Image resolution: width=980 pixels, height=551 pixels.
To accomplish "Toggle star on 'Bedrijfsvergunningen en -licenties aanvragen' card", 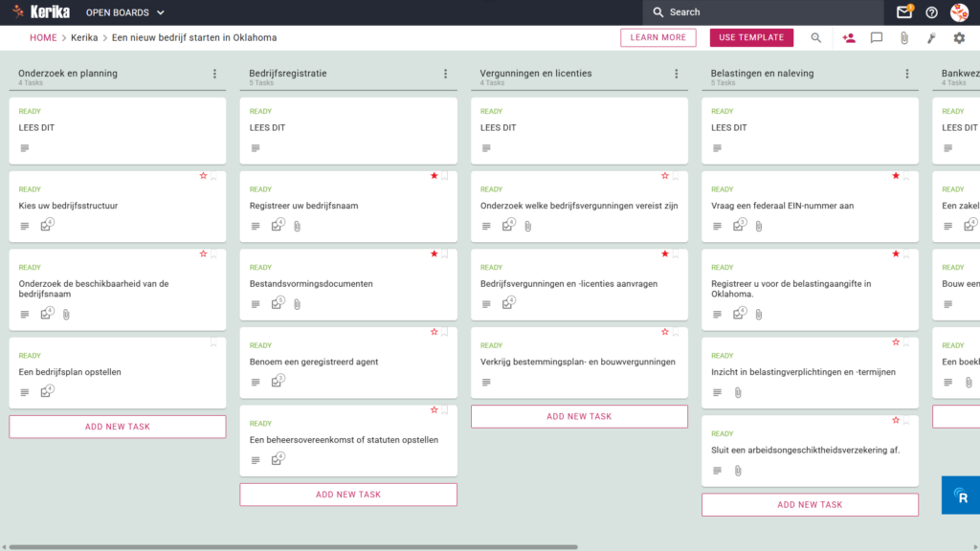I will tap(665, 254).
